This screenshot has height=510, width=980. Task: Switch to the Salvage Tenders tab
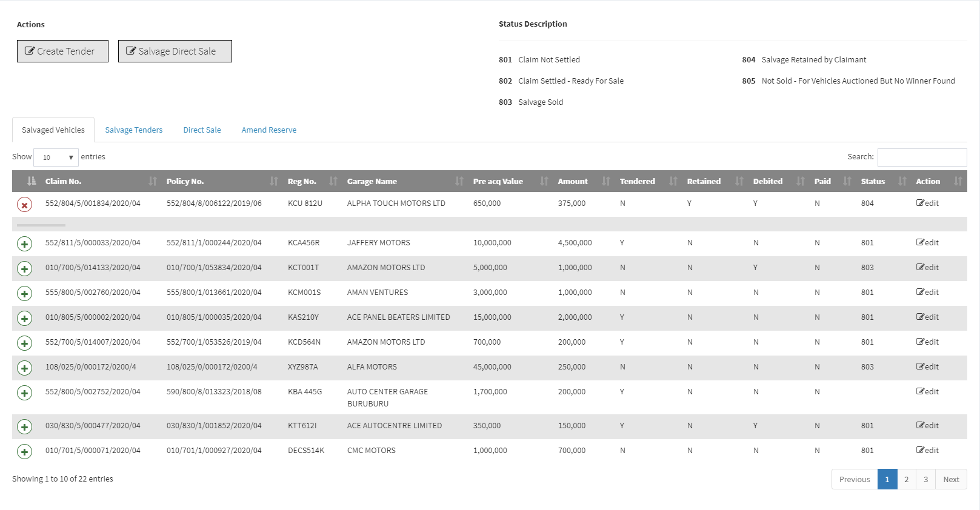[133, 130]
